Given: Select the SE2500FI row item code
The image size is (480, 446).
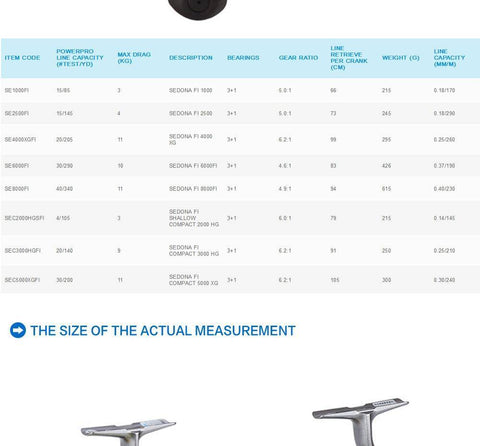Looking at the screenshot, I should [x=17, y=113].
